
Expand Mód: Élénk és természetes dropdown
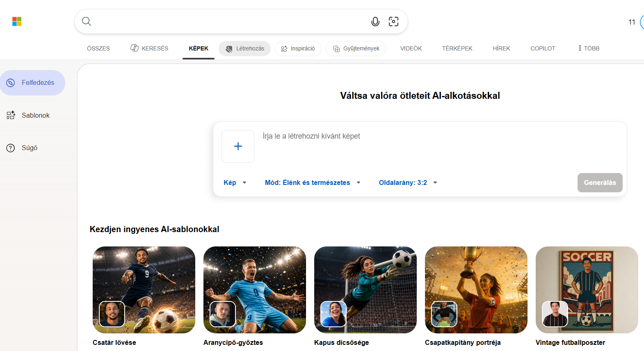point(313,182)
